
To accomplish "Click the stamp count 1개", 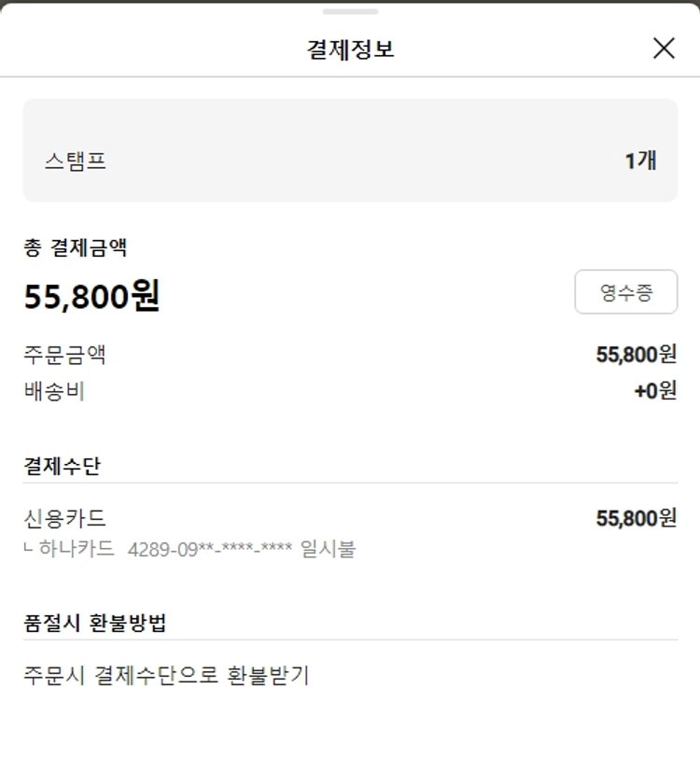I will click(640, 161).
